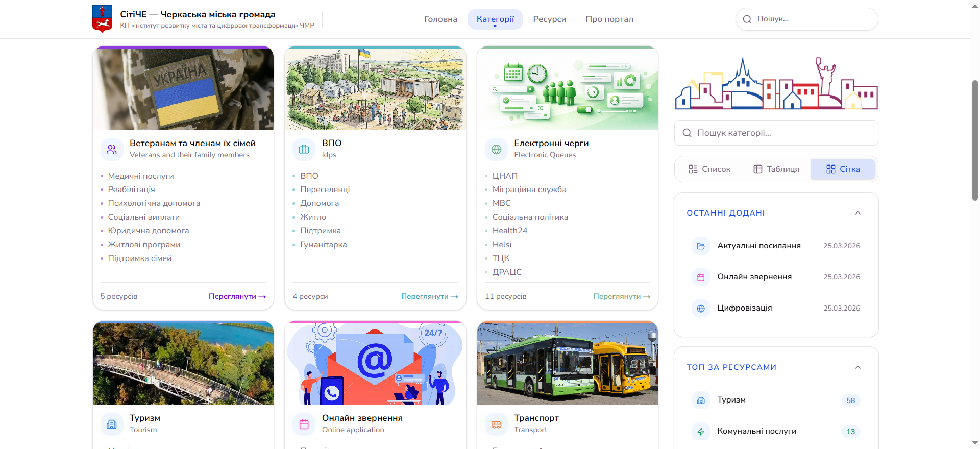
Task: Click the Юридична допомога list entry
Action: tap(149, 231)
